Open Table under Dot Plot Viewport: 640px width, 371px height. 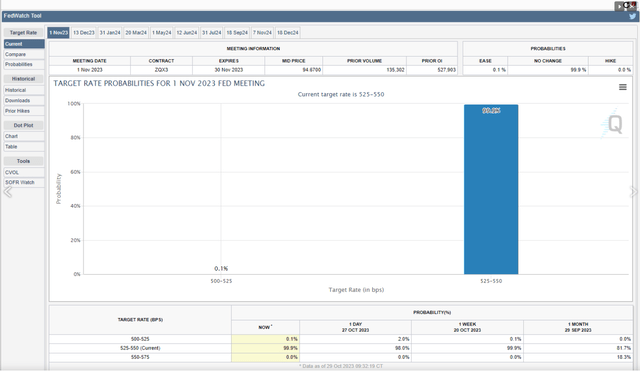24,147
